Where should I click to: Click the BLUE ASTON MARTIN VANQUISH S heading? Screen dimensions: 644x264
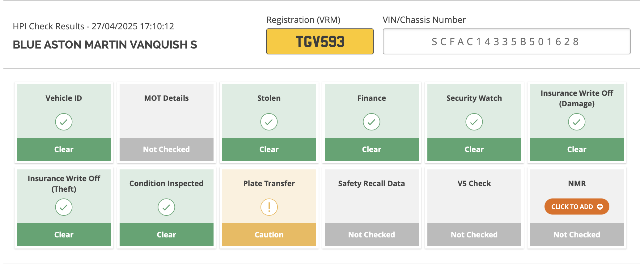click(x=105, y=45)
